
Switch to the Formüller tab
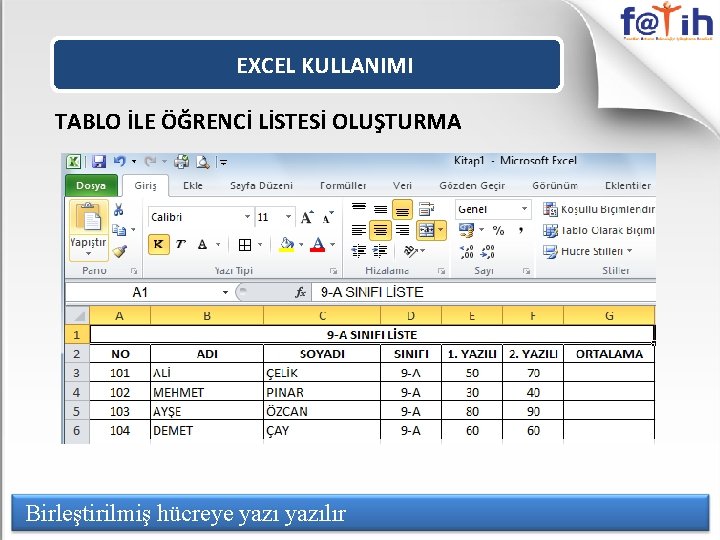(x=343, y=186)
